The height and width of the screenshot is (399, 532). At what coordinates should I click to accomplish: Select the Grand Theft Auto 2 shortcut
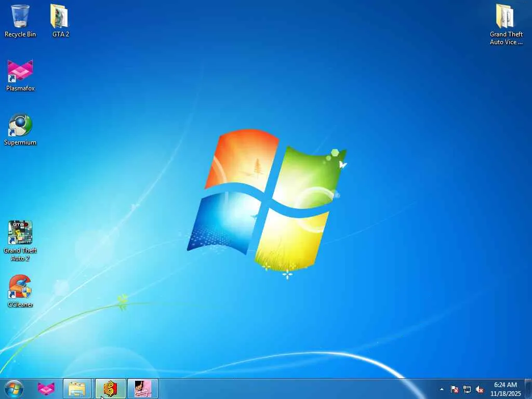click(x=20, y=241)
